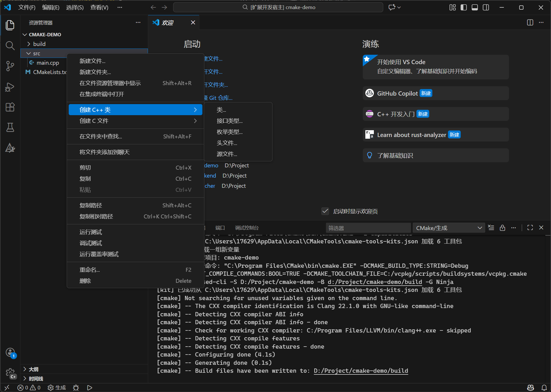The image size is (551, 392).
Task: Open the cmake-demo/build link in output
Action: pyautogui.click(x=361, y=371)
